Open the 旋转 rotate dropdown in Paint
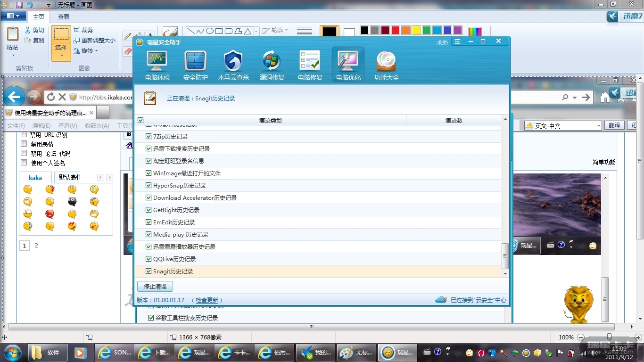Image resolution: width=644 pixels, height=362 pixels. 86,51
